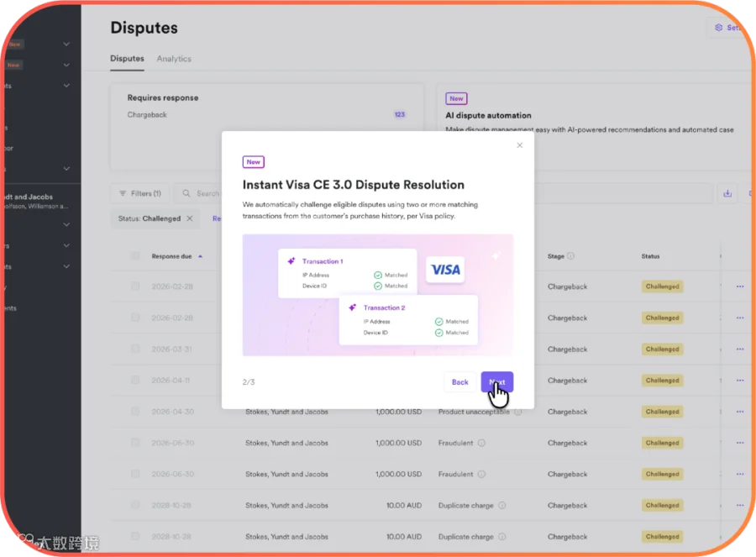Image resolution: width=756 pixels, height=557 pixels.
Task: Sort by Response due column
Action: 176,256
